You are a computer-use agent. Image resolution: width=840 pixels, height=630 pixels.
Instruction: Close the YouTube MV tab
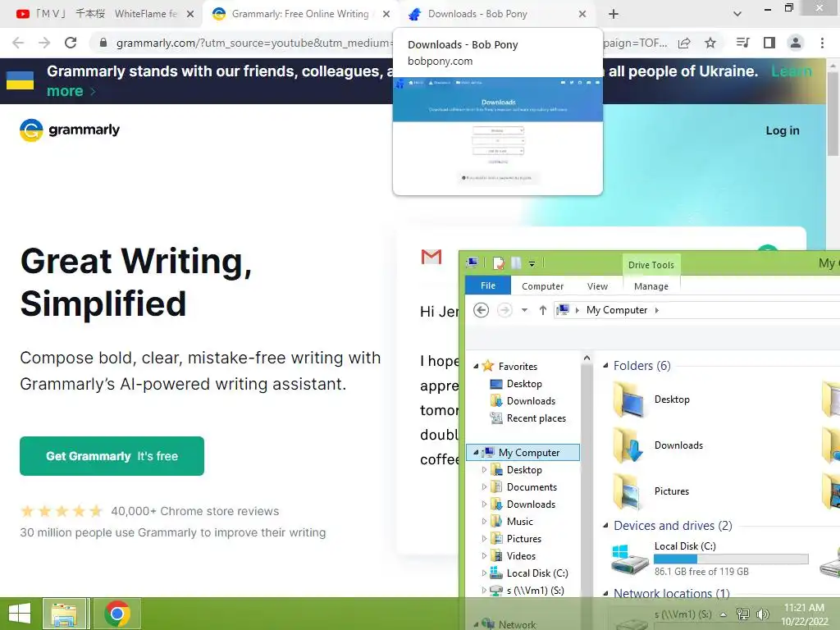[190, 15]
